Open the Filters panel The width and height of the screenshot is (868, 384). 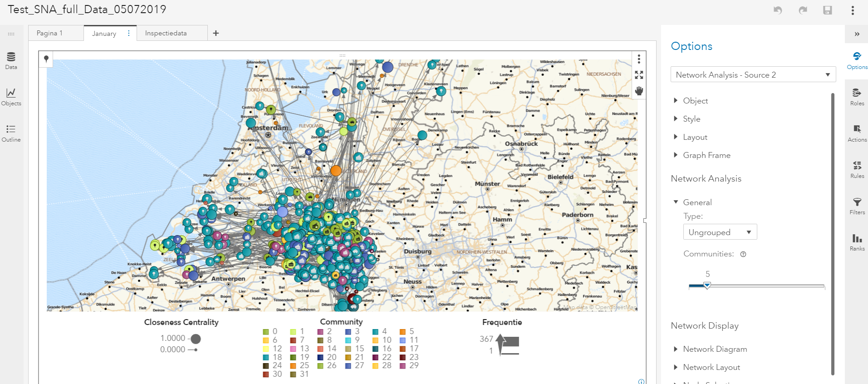857,206
